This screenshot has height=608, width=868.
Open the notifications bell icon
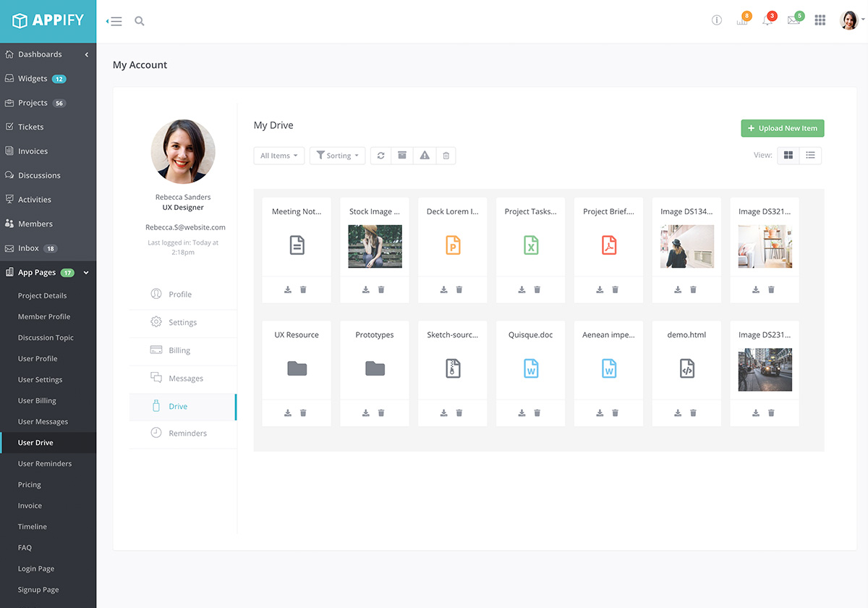point(767,20)
